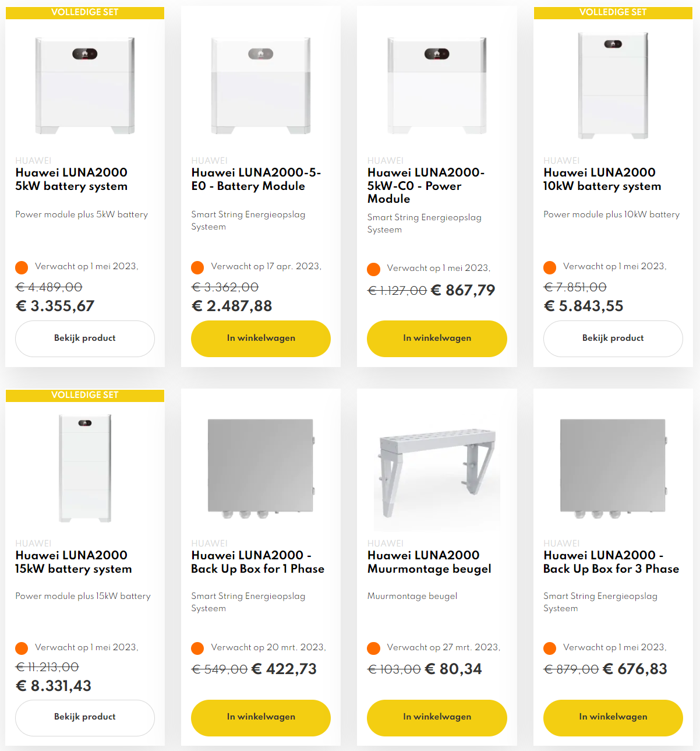Click orange stock dot on 5kW-C0 Power Module
Image resolution: width=700 pixels, height=751 pixels.
click(x=374, y=269)
